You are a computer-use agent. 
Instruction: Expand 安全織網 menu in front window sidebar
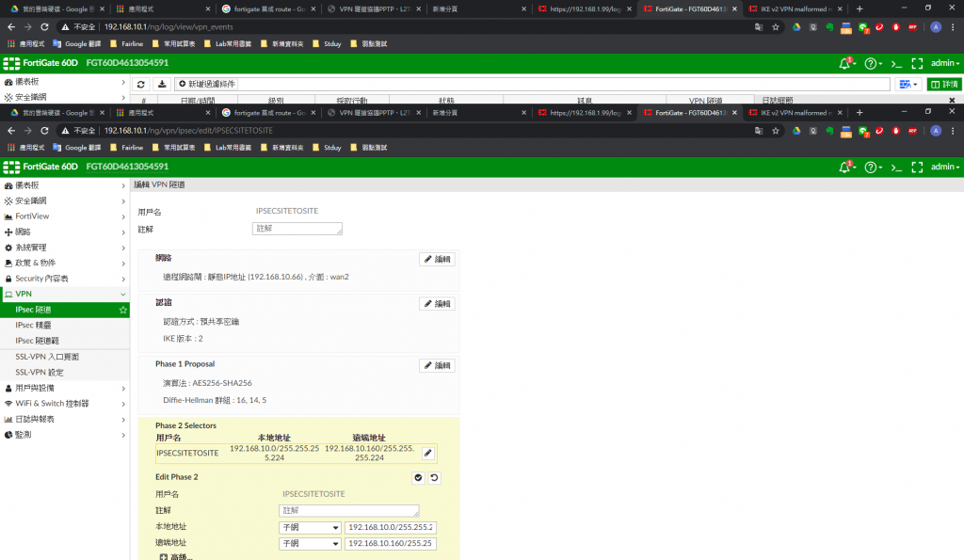coord(65,200)
